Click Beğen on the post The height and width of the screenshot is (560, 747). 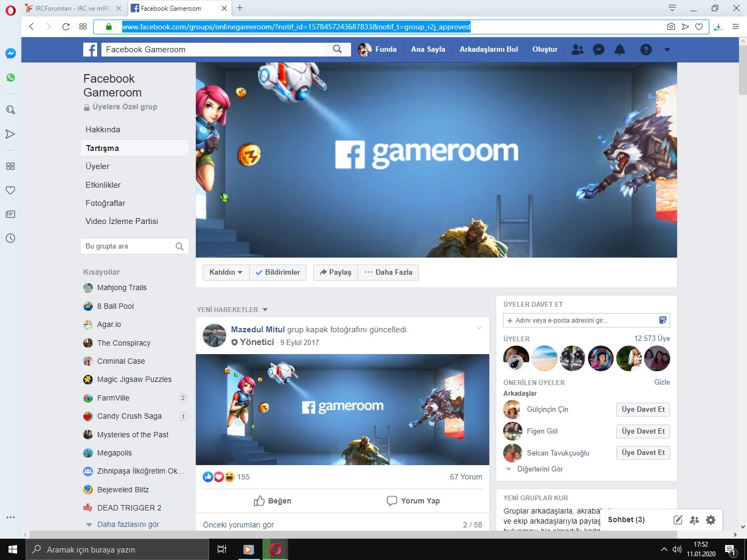(272, 501)
